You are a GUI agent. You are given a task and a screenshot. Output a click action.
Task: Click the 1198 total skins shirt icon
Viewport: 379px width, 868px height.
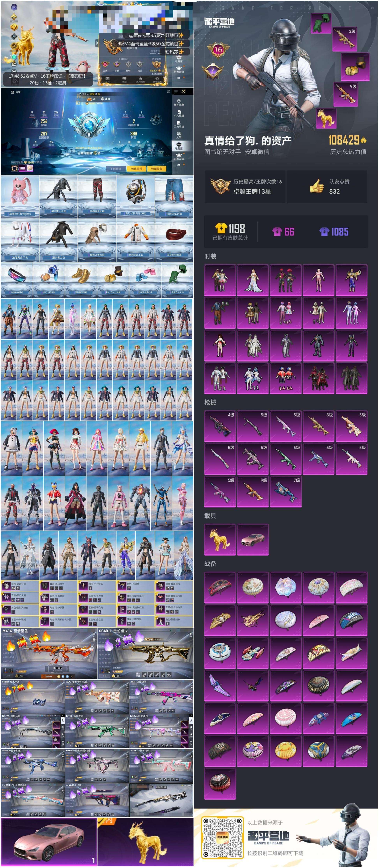[x=221, y=228]
